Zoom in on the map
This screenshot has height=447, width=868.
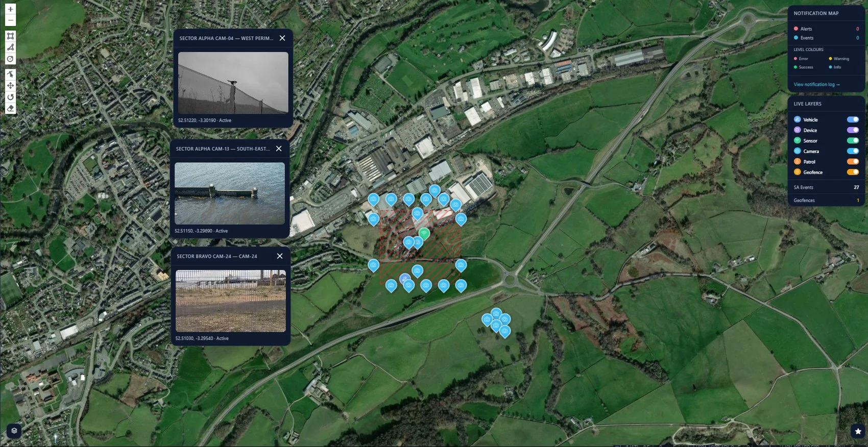point(10,9)
